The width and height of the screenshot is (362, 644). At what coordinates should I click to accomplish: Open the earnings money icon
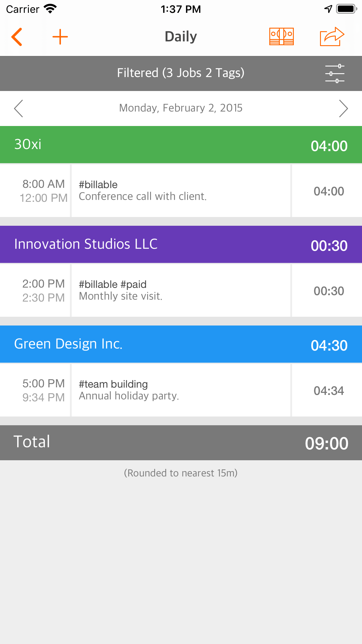(x=281, y=37)
